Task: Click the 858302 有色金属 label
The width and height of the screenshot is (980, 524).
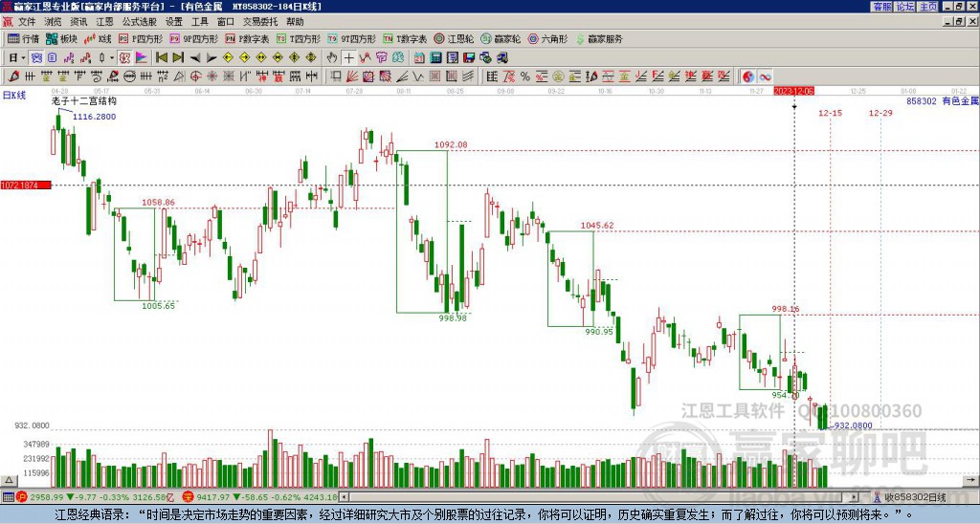Action: (x=942, y=100)
